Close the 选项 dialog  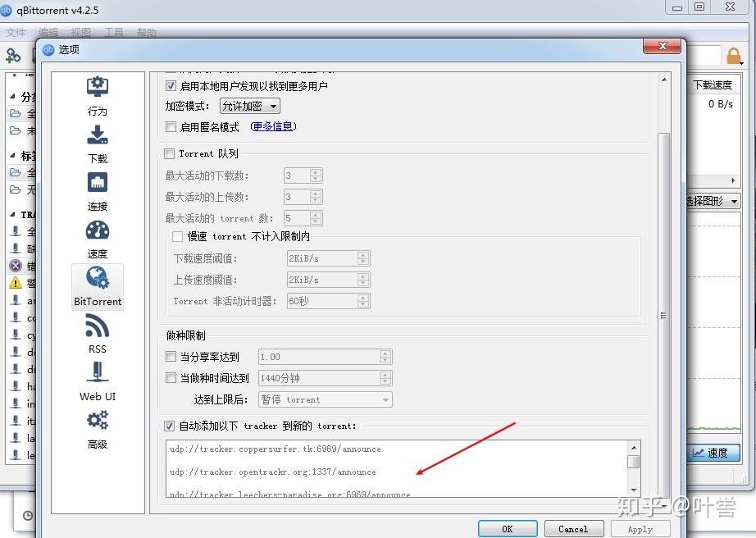point(662,46)
